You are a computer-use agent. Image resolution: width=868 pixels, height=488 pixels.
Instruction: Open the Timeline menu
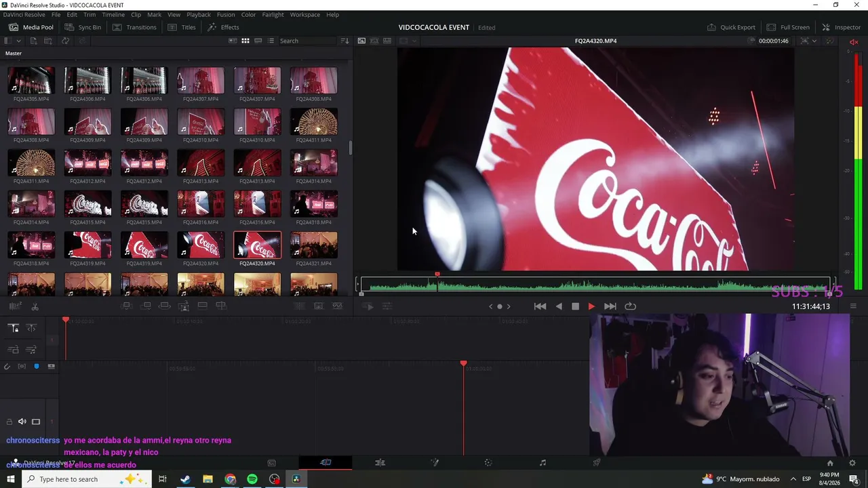113,14
